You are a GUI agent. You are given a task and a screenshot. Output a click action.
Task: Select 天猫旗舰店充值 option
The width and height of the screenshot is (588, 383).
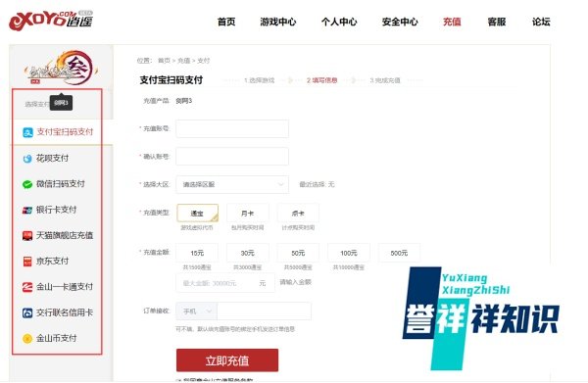tap(65, 235)
